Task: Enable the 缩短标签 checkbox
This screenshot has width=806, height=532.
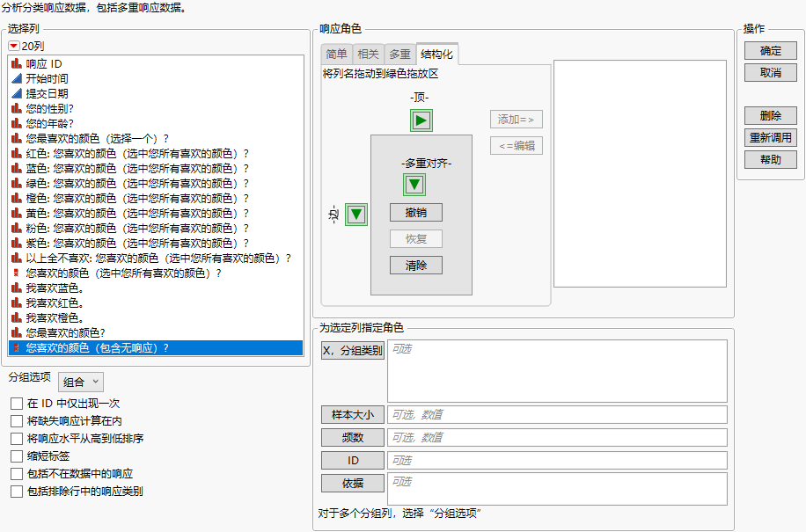Action: pos(16,455)
